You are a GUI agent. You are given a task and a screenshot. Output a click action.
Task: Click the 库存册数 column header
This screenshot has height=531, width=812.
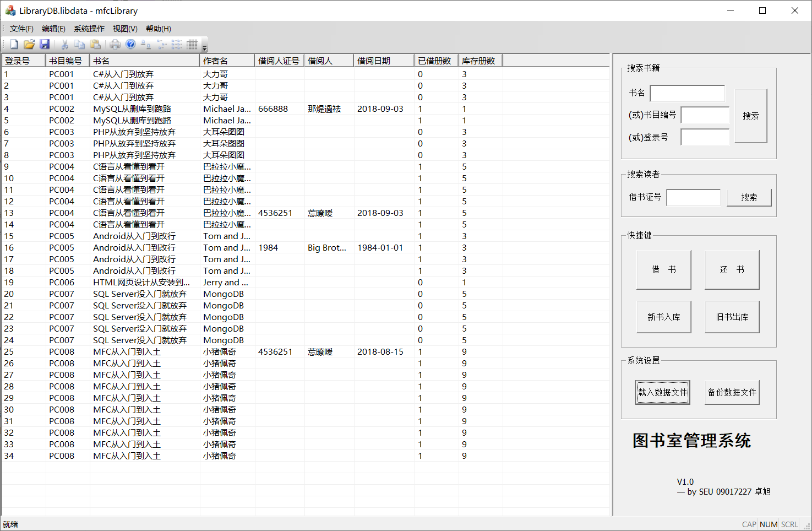(x=480, y=61)
